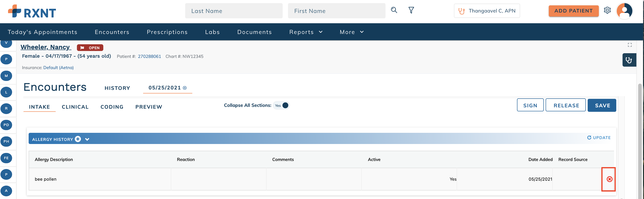Click bee pollen allergy description

point(45,179)
